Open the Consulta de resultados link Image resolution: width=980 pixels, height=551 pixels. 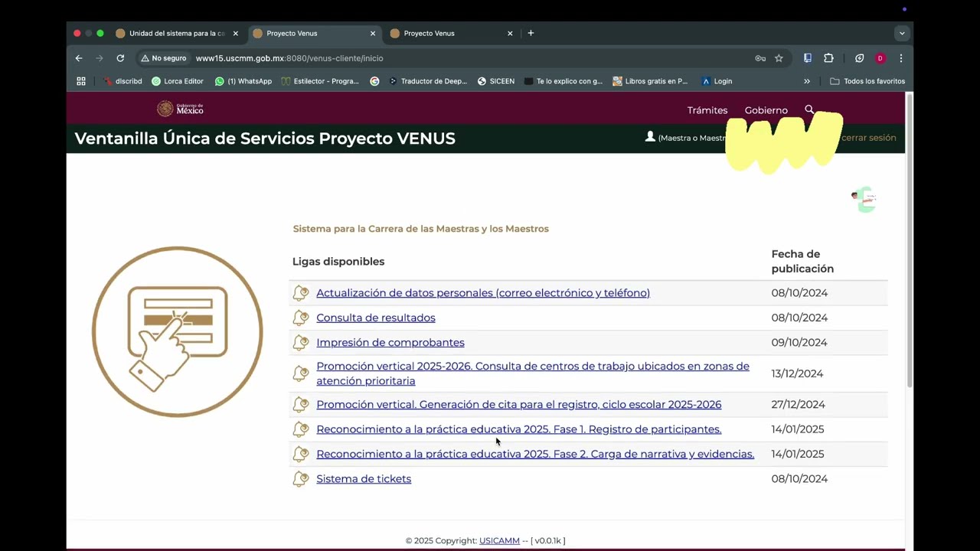click(376, 318)
